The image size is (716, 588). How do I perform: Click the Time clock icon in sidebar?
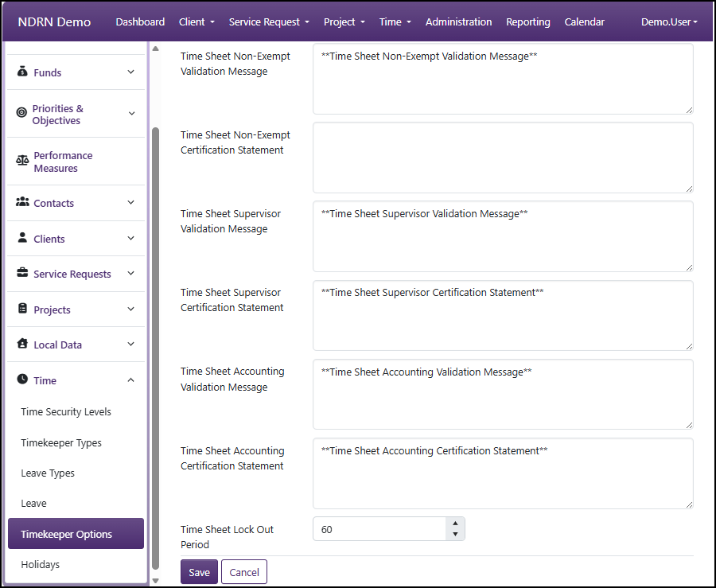click(22, 379)
